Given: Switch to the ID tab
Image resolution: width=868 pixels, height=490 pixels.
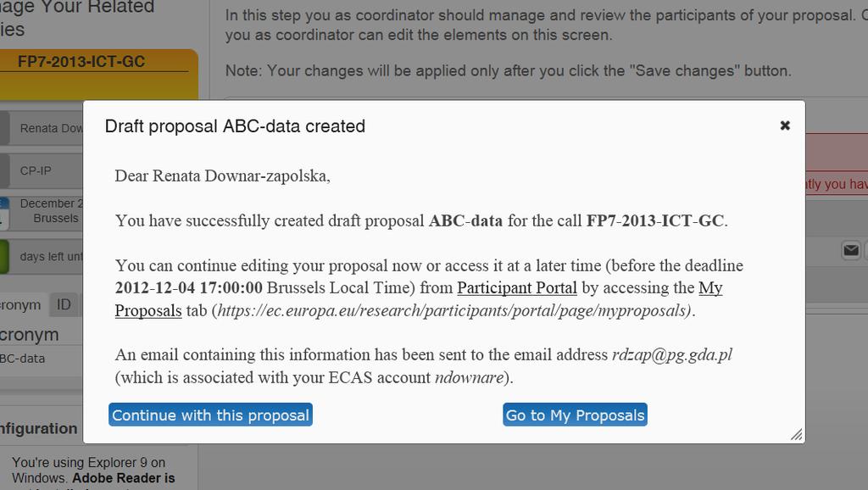Looking at the screenshot, I should [x=64, y=304].
